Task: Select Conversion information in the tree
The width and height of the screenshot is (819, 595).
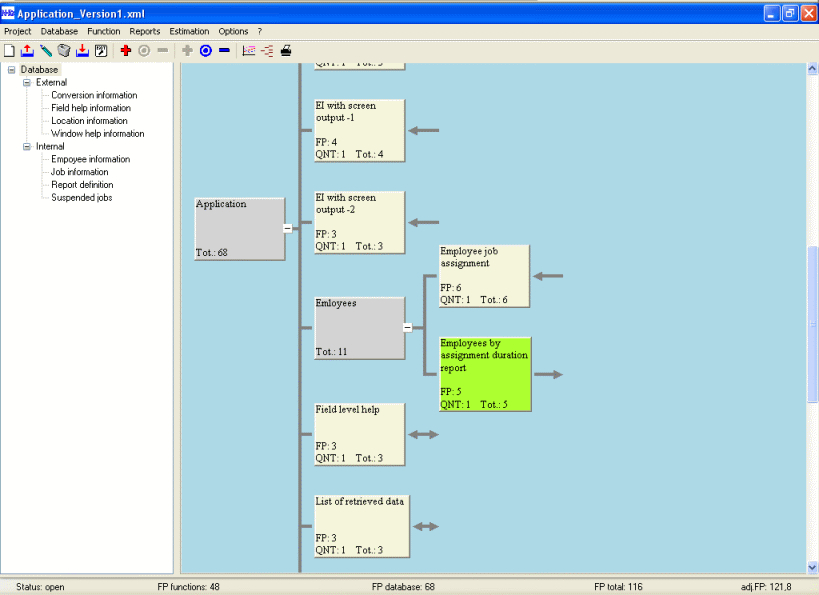Action: pos(94,95)
